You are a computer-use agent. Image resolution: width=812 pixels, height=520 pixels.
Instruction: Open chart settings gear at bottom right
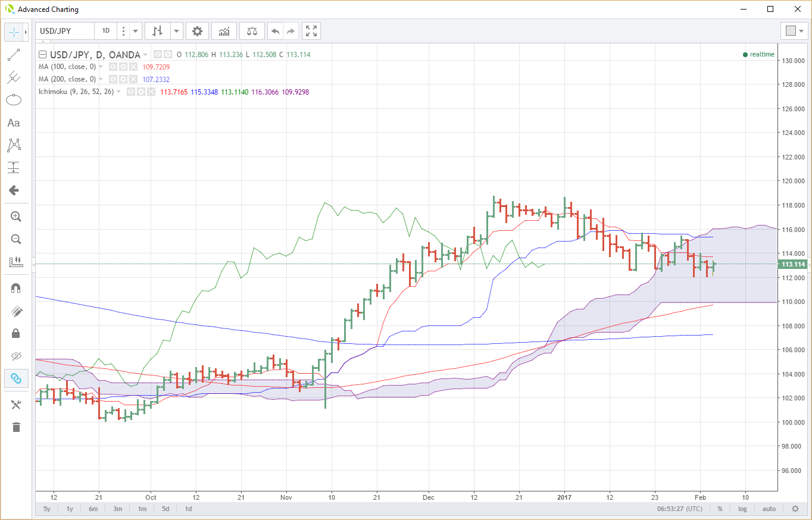click(x=795, y=509)
